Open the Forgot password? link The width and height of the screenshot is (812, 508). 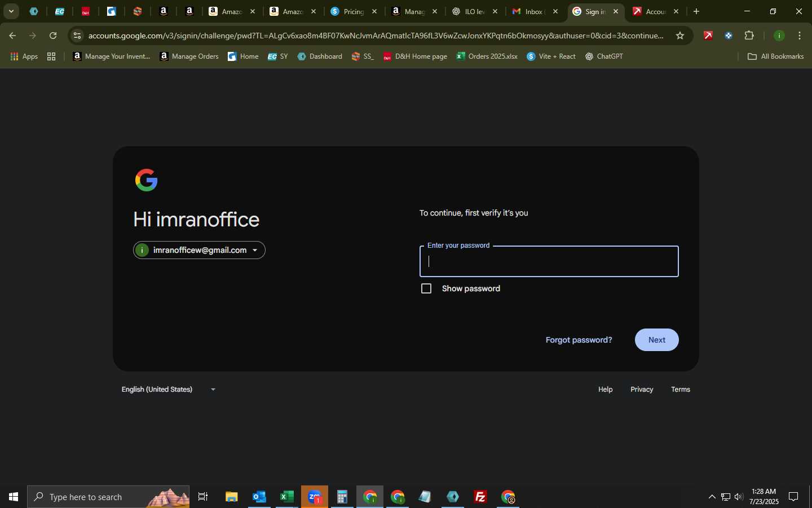(x=579, y=340)
